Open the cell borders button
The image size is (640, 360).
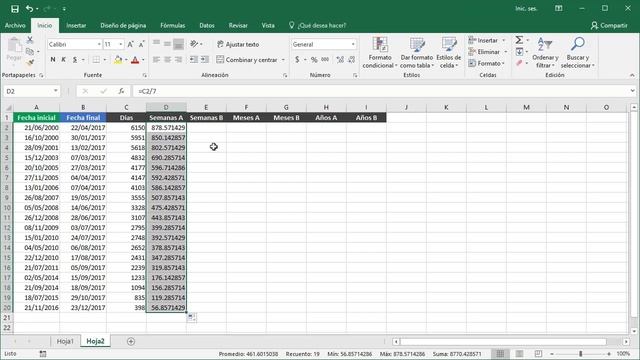[96, 60]
